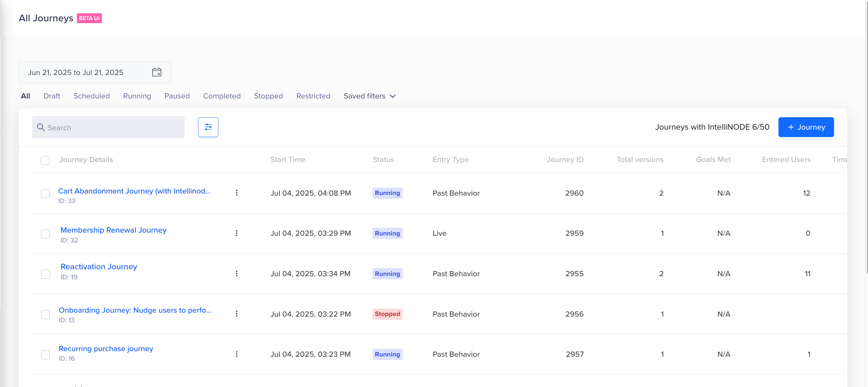Select the Membership Renewal Journey checkbox
Viewport: 868px width, 387px height.
point(45,234)
